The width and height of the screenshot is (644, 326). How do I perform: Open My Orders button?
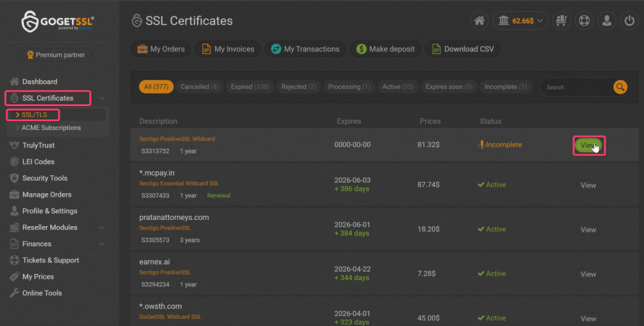tap(161, 49)
